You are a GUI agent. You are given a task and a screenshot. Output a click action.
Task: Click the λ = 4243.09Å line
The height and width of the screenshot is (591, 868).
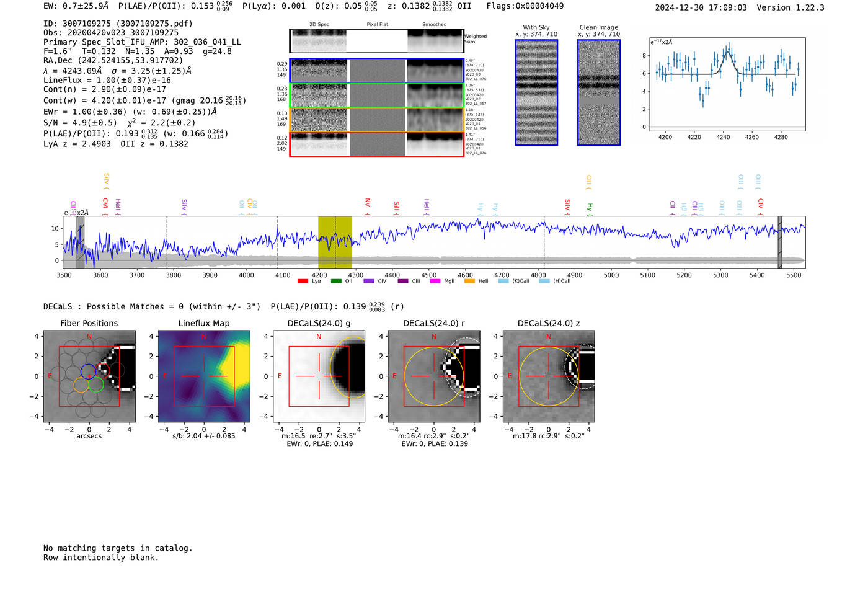click(x=118, y=71)
